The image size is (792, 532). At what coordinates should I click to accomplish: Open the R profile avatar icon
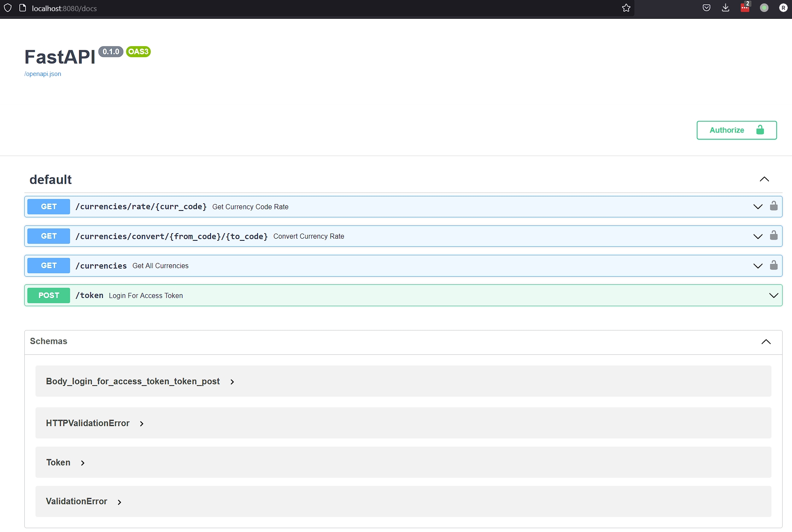click(783, 8)
